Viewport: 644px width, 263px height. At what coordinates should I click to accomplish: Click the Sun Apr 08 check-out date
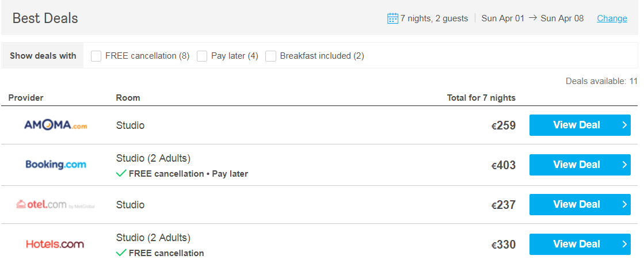point(562,18)
